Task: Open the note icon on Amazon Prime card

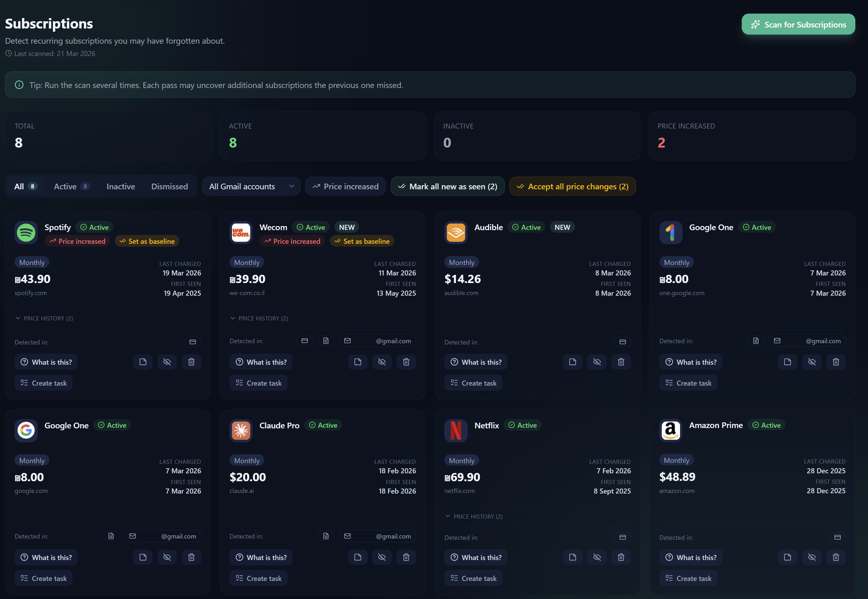Action: pyautogui.click(x=788, y=557)
